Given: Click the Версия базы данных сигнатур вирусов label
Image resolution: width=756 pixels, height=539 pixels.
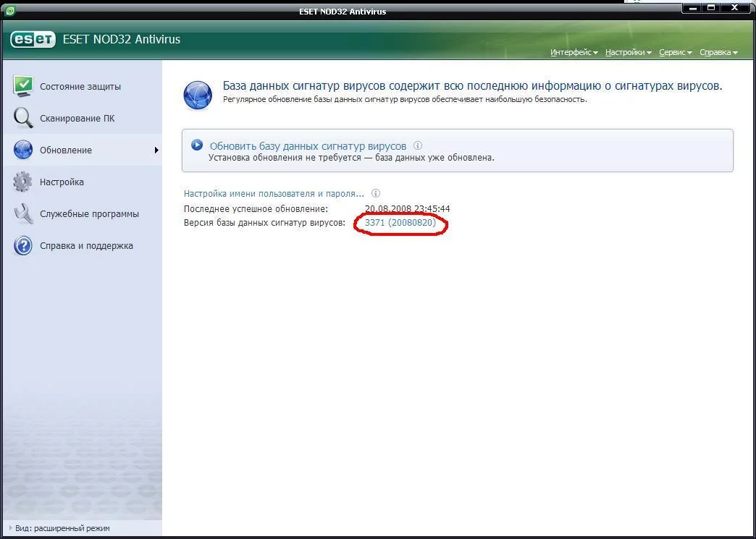Looking at the screenshot, I should point(265,223).
